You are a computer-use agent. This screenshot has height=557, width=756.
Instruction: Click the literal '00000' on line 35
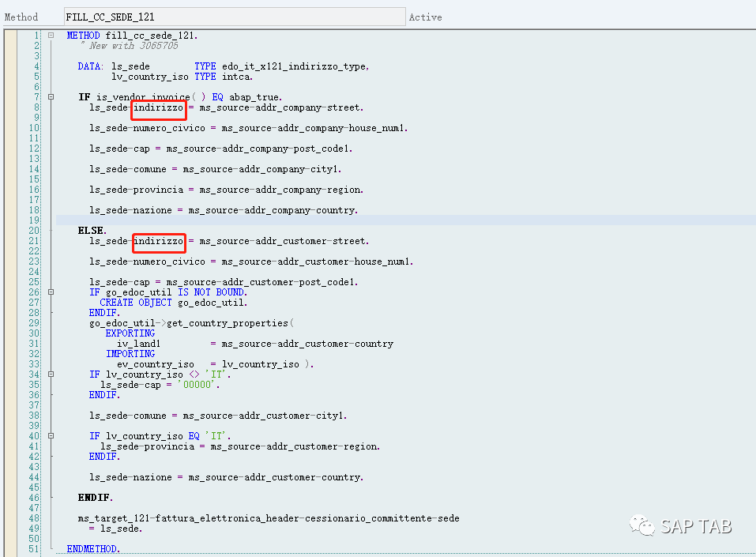(x=197, y=385)
